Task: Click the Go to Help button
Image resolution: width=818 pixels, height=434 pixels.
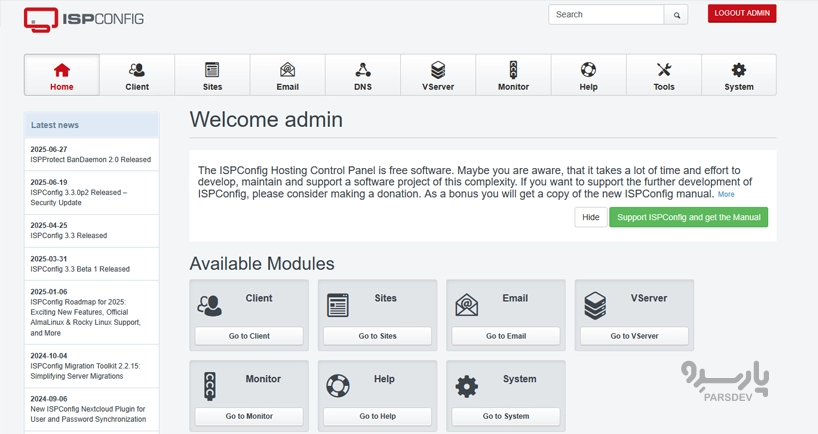Action: point(377,416)
